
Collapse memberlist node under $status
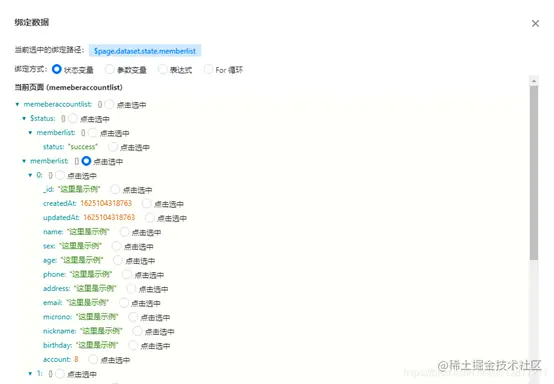coord(30,132)
